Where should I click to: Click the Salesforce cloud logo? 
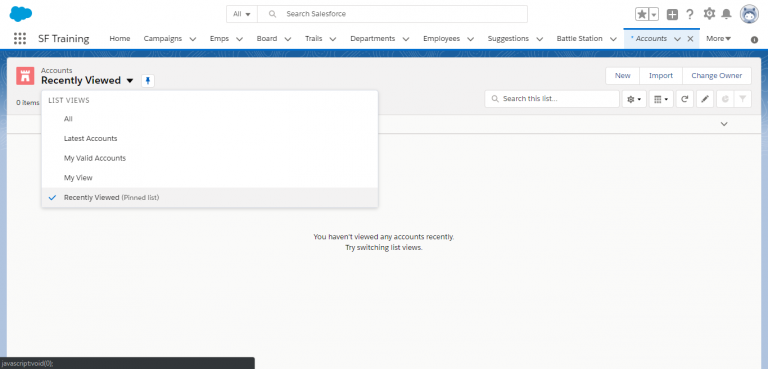click(x=21, y=14)
